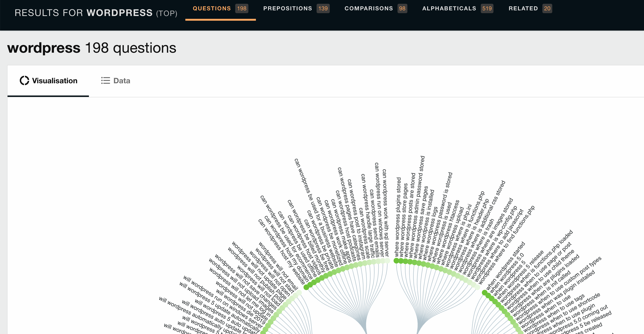Screen dimensions: 644x334
Task: Click green node for 'can wordpress host my website'
Action: 306,288
